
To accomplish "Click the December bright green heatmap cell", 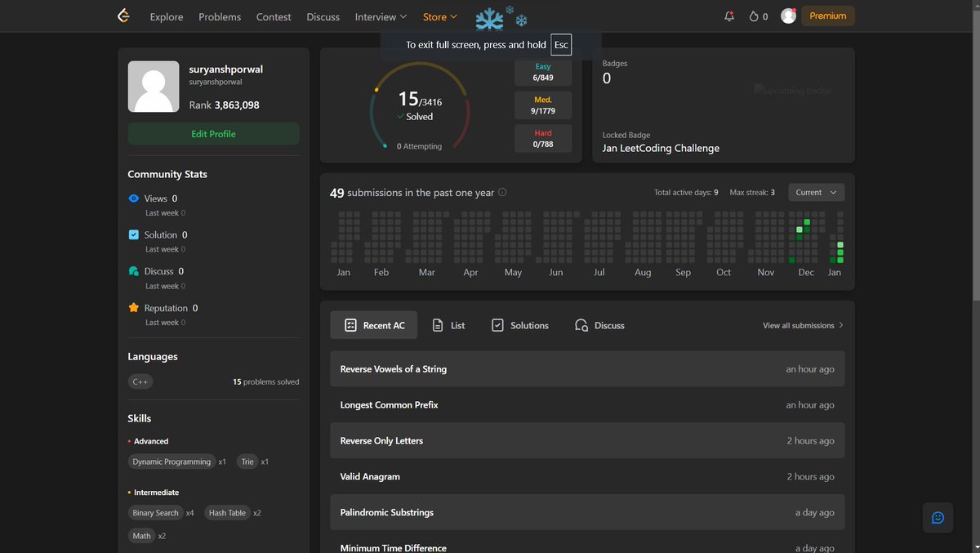I will [x=807, y=221].
